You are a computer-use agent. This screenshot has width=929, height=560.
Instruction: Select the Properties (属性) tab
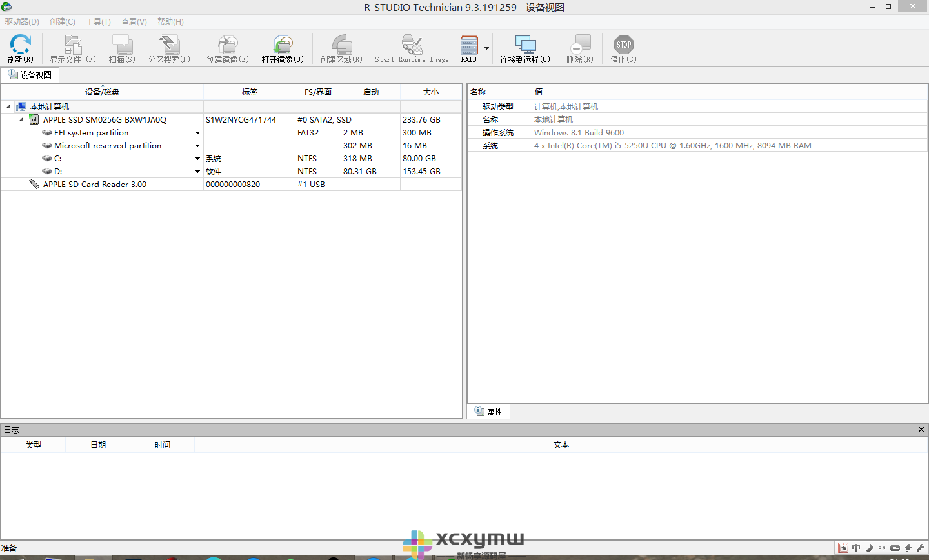click(x=488, y=412)
